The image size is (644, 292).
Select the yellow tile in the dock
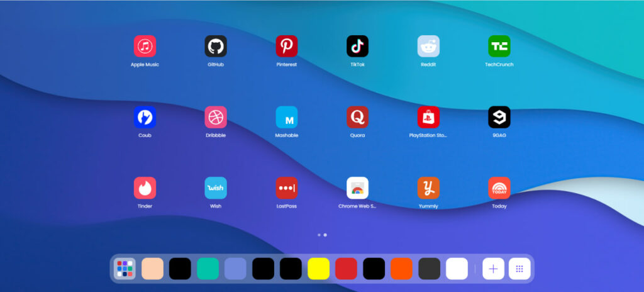click(318, 269)
